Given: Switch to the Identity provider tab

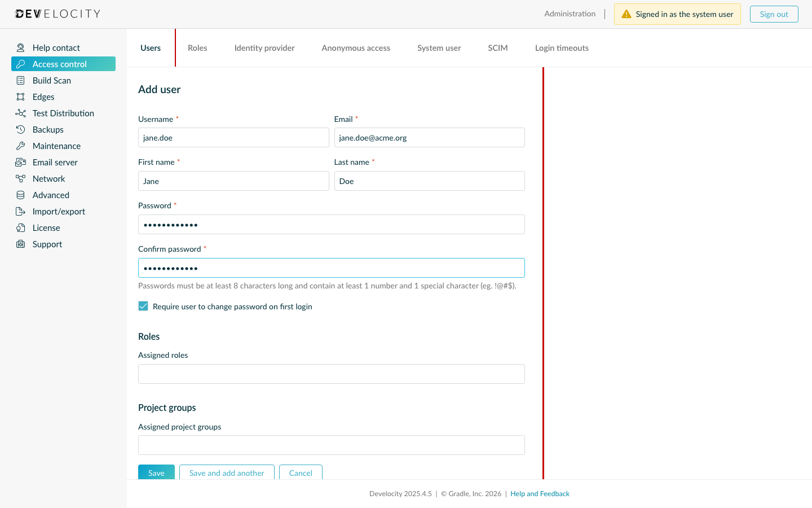Looking at the screenshot, I should coord(264,48).
